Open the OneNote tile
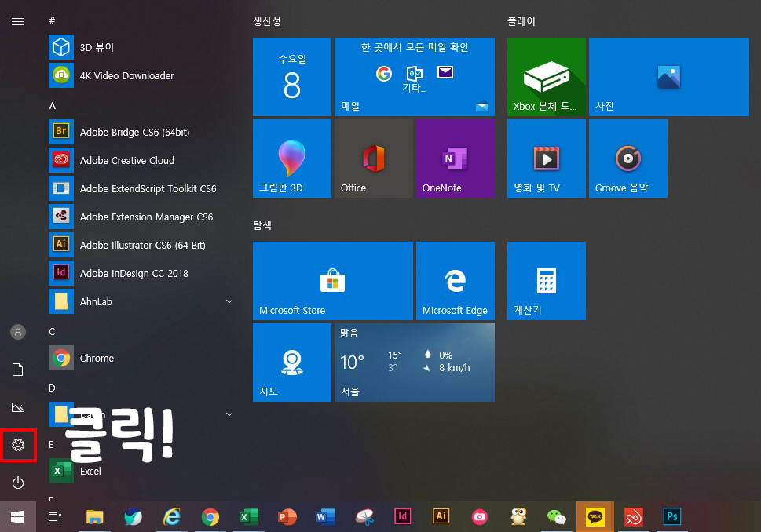 point(456,158)
